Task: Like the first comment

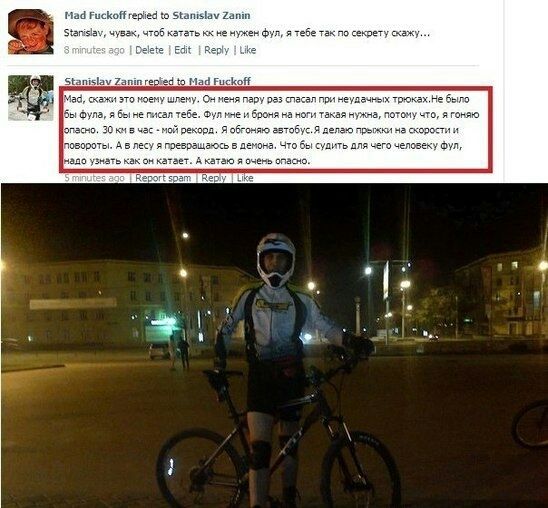Action: click(248, 50)
